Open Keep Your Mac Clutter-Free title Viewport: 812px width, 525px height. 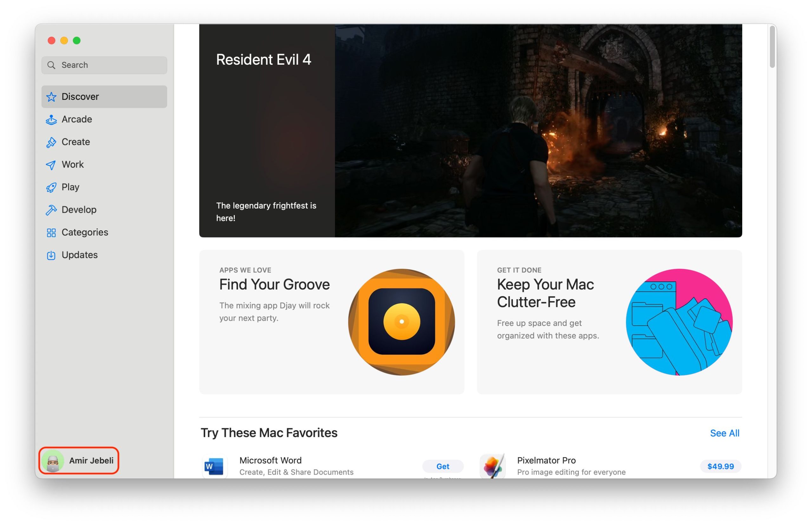(x=545, y=293)
